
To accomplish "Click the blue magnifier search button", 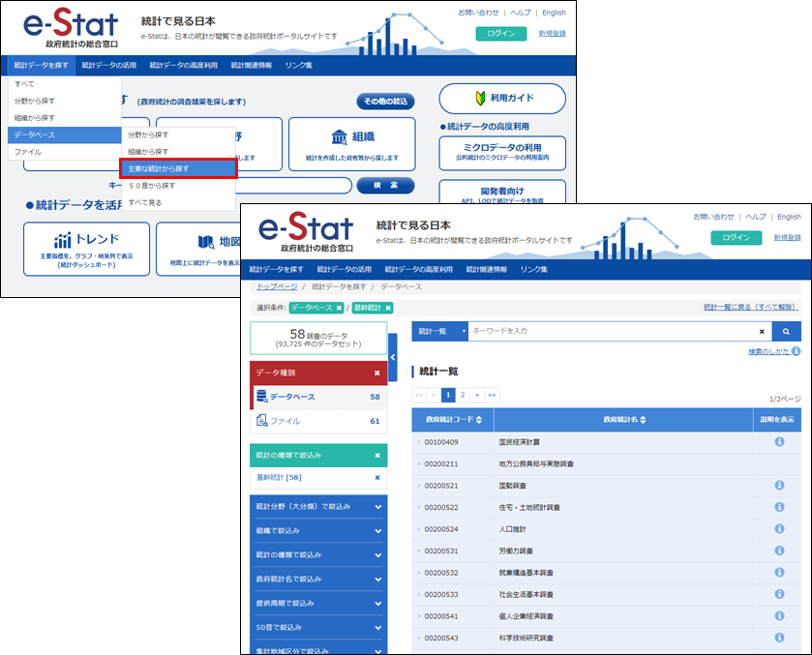I will pos(786,332).
